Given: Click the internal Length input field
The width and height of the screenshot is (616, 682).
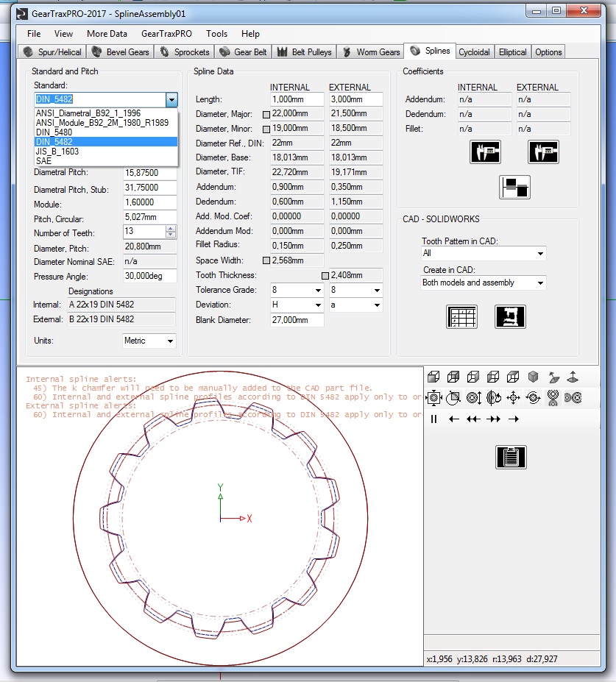Looking at the screenshot, I should click(x=297, y=99).
